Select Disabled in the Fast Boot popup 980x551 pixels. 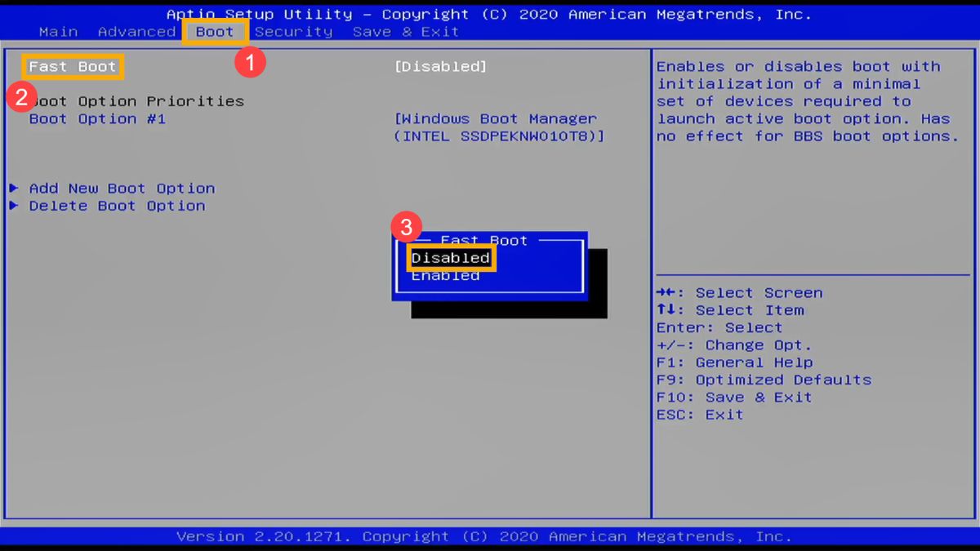pos(450,257)
